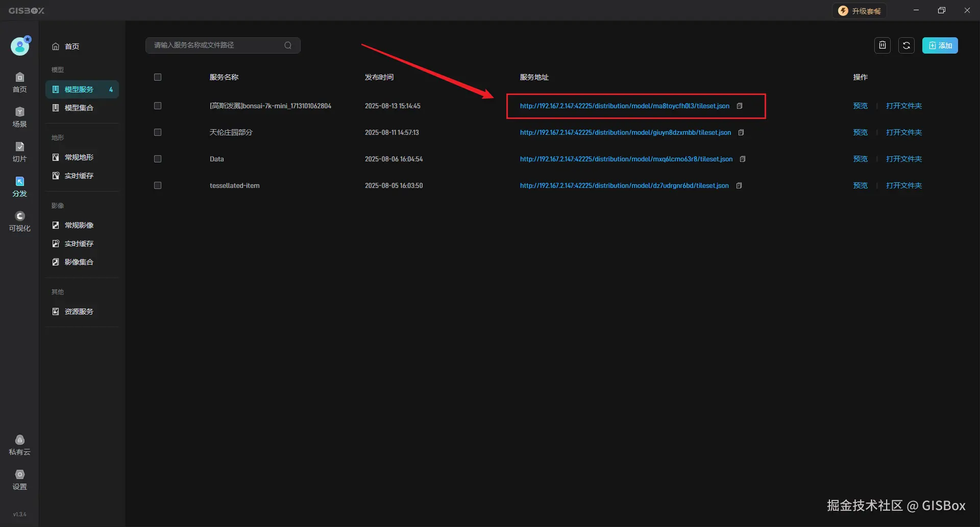Open the 切片 section

(x=20, y=152)
